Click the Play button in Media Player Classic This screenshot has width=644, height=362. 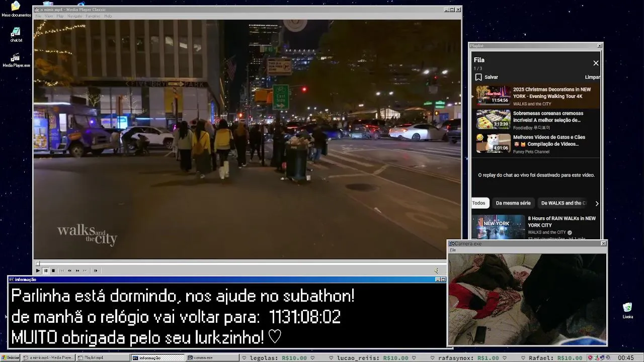[38, 270]
